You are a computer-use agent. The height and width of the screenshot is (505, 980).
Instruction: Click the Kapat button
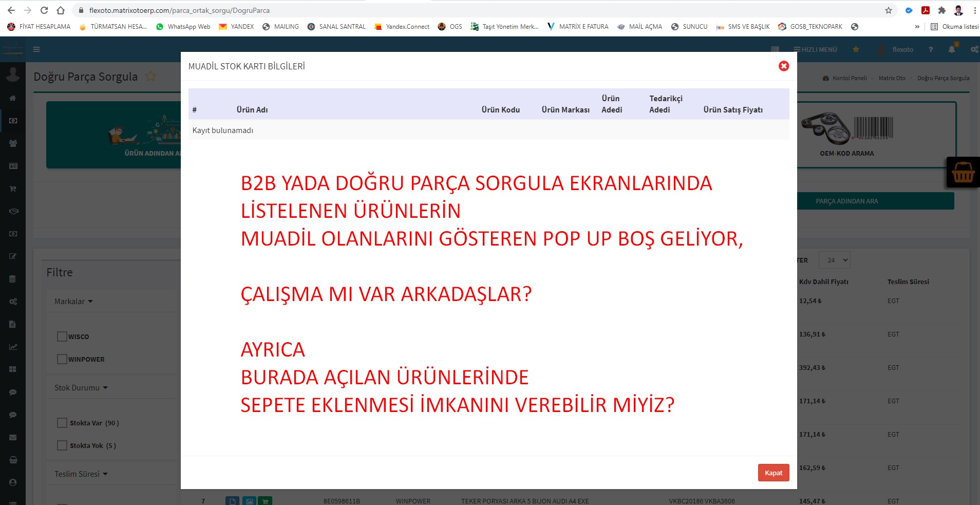click(x=773, y=473)
